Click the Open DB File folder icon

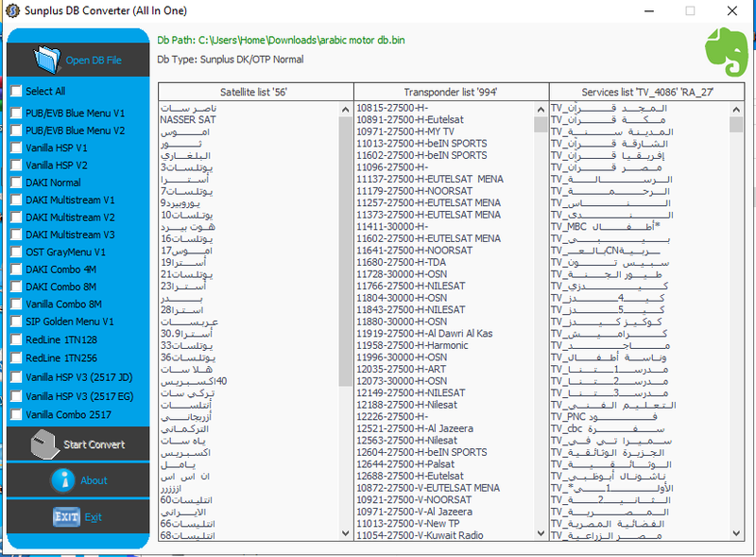point(46,60)
